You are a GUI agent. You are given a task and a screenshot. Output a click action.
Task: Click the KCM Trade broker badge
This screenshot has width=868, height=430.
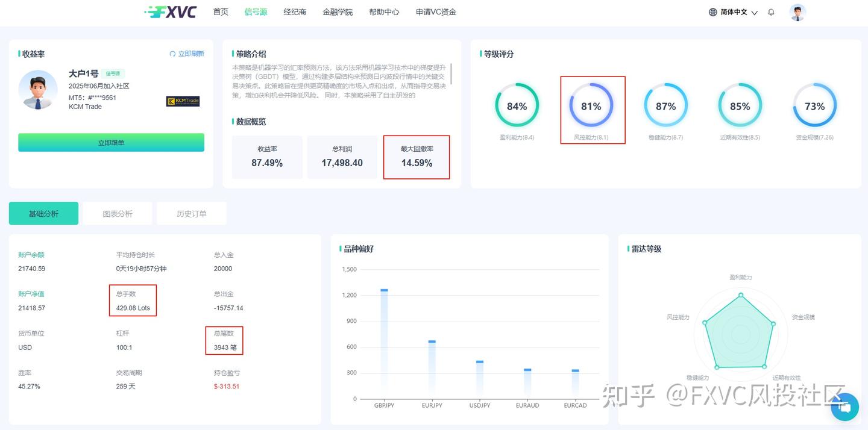(x=183, y=101)
